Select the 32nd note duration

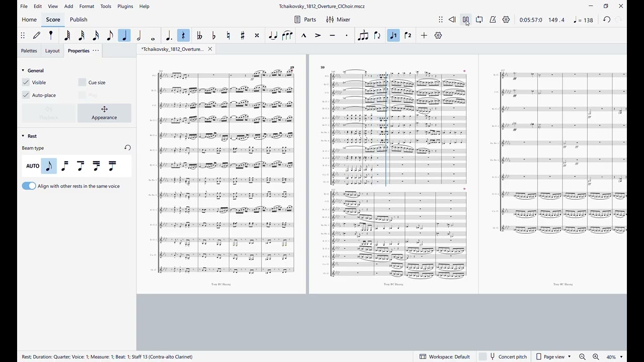82,36
